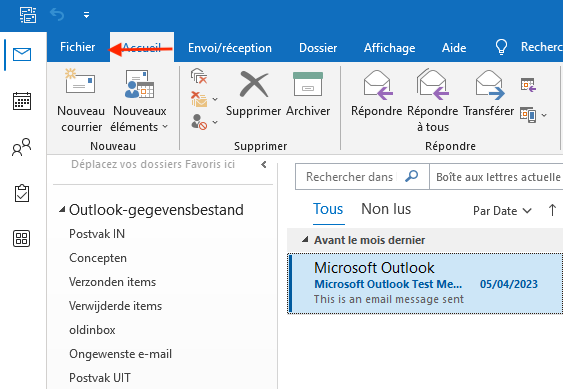Select the Affichage tab
563x389 pixels.
(389, 48)
